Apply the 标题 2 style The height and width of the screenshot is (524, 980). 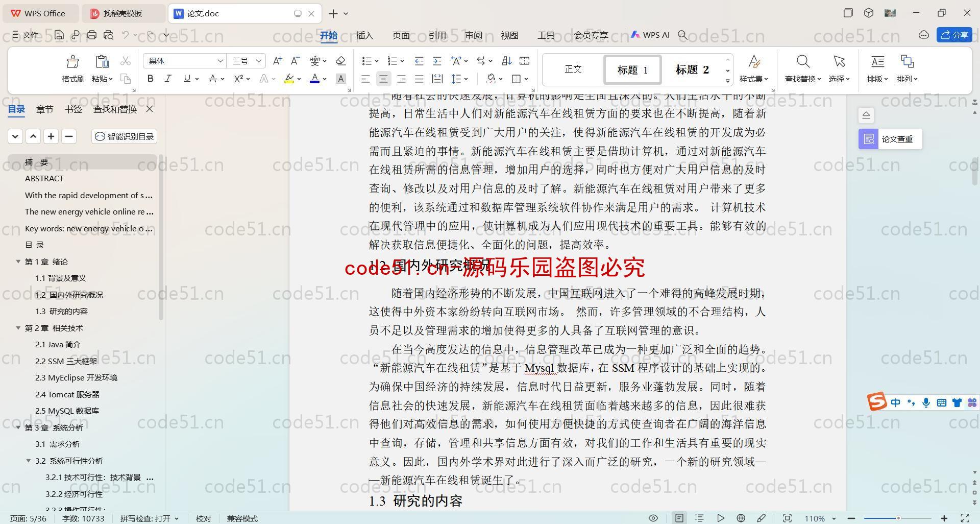[x=692, y=69]
